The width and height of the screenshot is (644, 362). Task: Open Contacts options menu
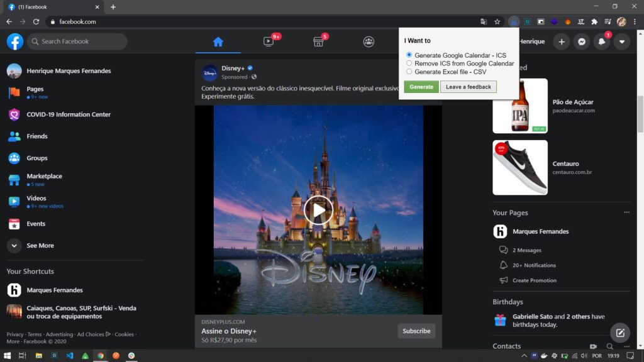click(626, 346)
